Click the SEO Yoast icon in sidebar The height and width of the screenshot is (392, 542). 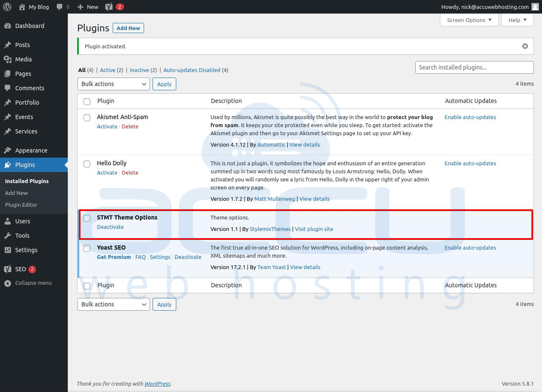click(8, 269)
